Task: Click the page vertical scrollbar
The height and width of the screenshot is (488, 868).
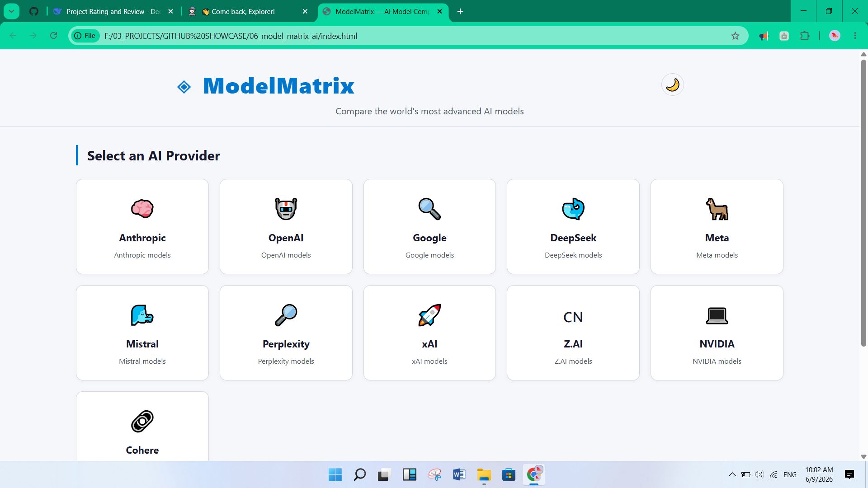Action: (x=863, y=203)
